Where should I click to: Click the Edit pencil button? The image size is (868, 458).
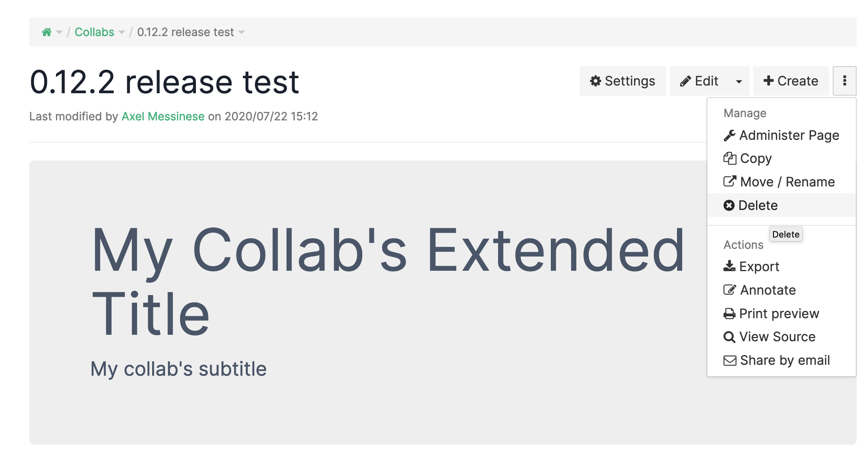(x=700, y=81)
